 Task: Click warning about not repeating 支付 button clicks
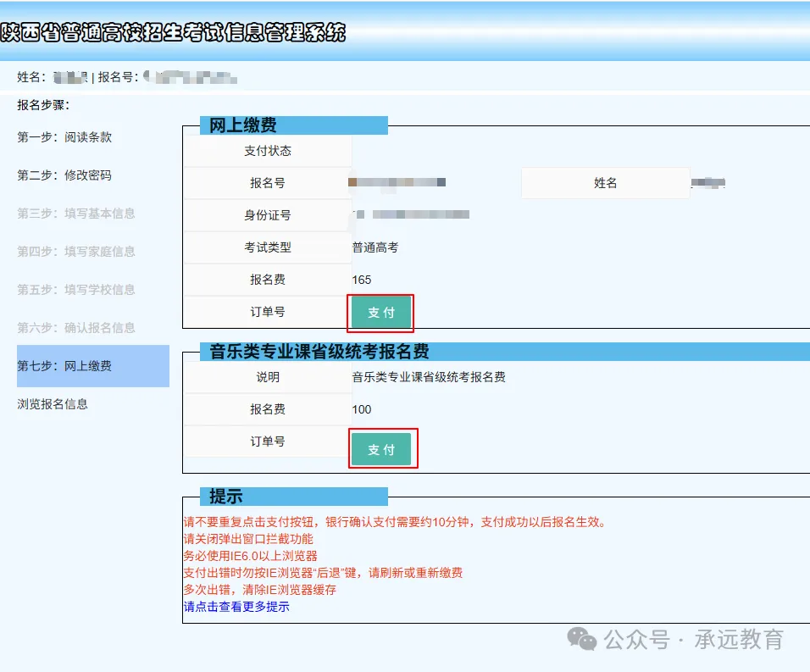[x=395, y=522]
